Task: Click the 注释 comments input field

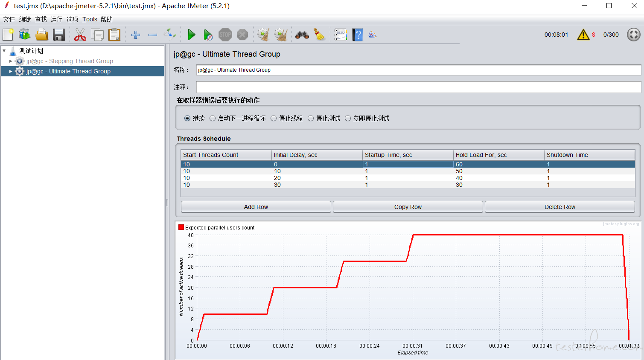Action: pyautogui.click(x=419, y=87)
